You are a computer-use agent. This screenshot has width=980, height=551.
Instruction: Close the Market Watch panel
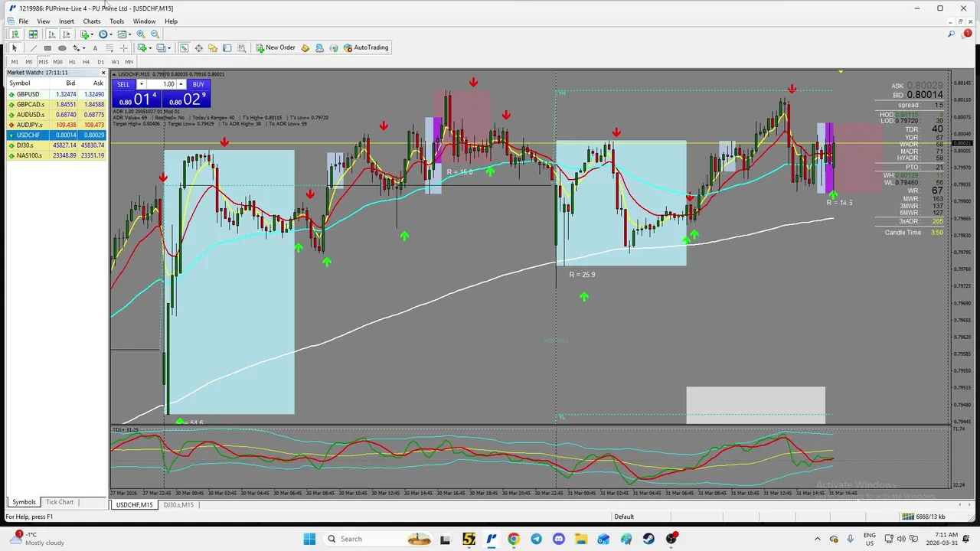tap(103, 73)
